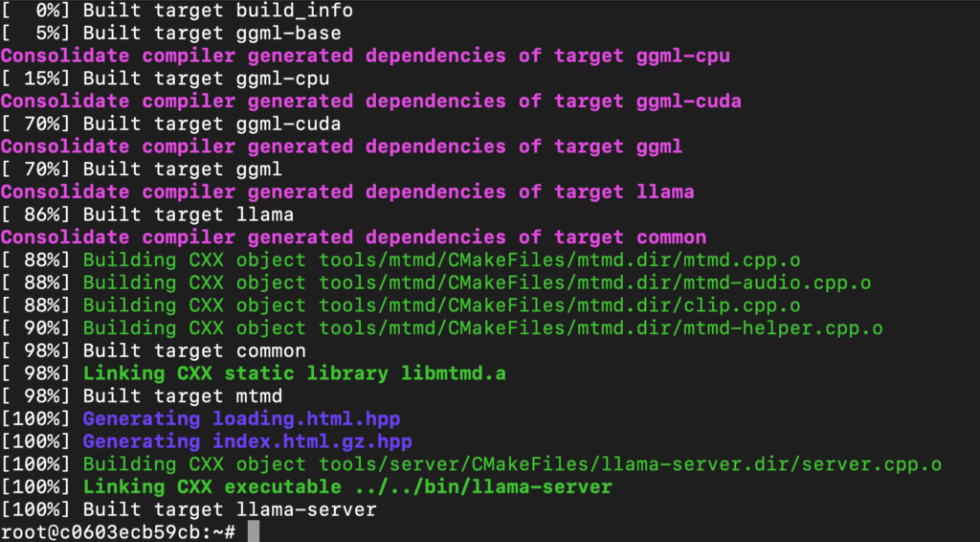Click the 'Built target llama-server' line
The height and width of the screenshot is (542, 980).
(189, 509)
